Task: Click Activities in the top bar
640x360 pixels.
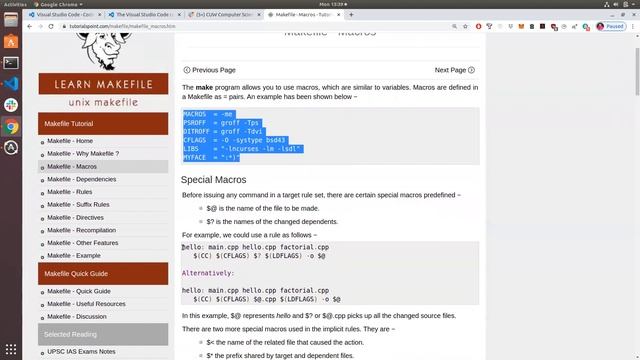Action: coord(15,4)
